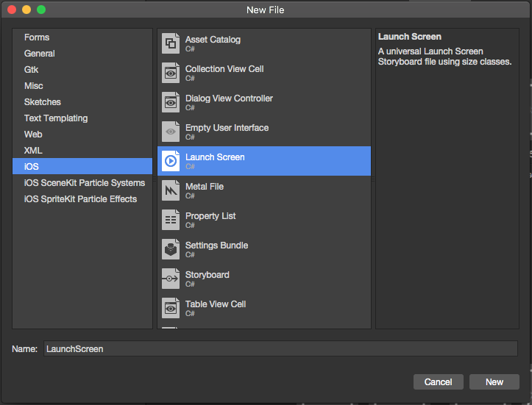The width and height of the screenshot is (532, 405).
Task: Select the Asset Catalog file icon
Action: click(x=171, y=43)
